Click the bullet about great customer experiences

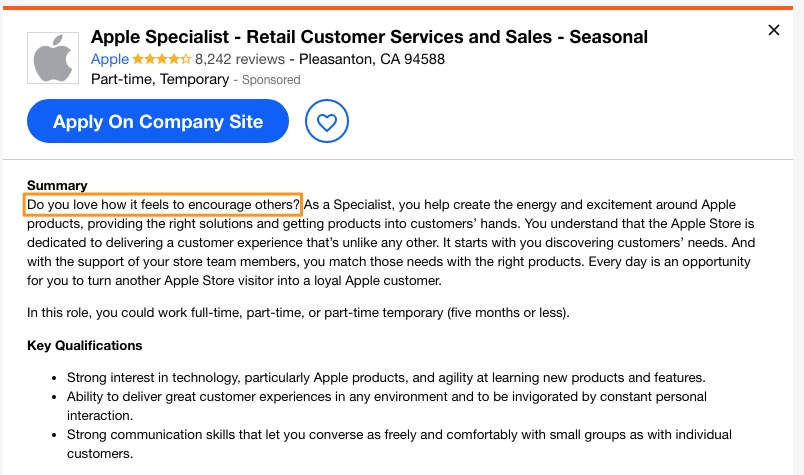pos(387,406)
